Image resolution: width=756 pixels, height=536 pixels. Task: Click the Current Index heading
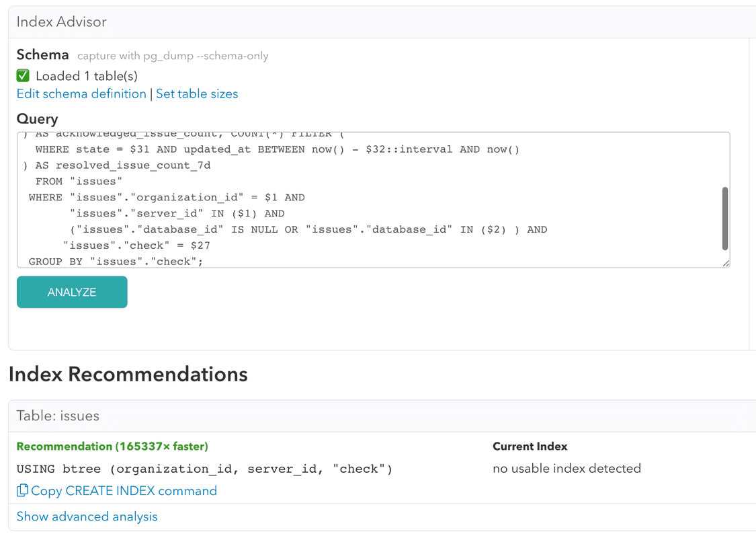tap(530, 446)
